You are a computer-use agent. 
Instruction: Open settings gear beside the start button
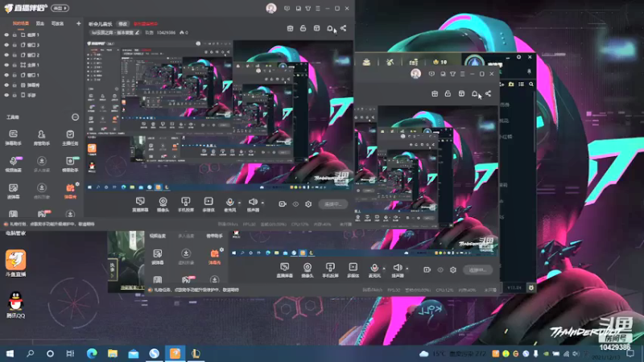(308, 204)
